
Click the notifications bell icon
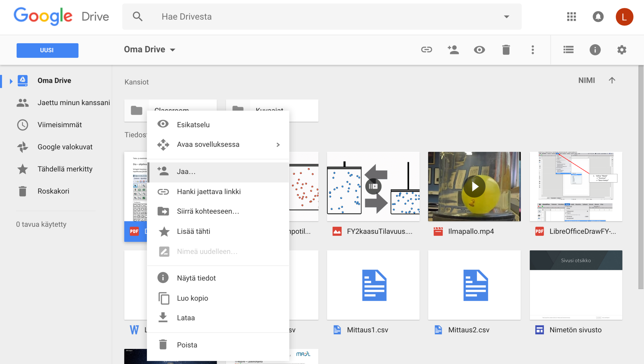pyautogui.click(x=598, y=17)
